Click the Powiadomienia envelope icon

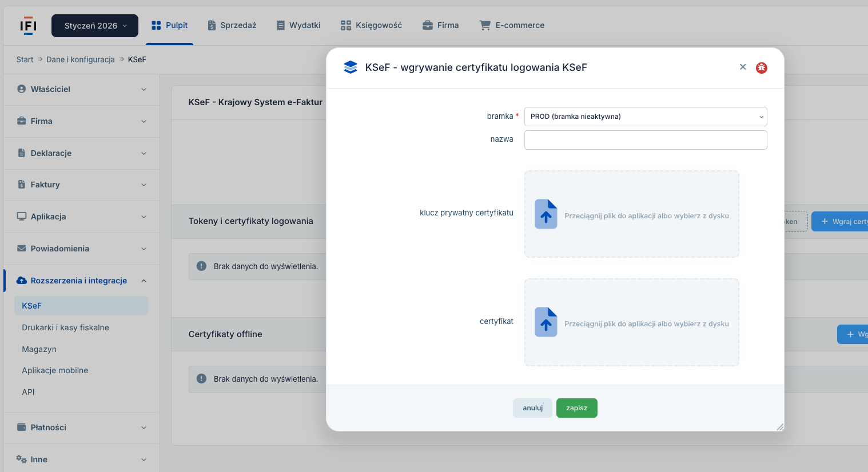pyautogui.click(x=22, y=249)
